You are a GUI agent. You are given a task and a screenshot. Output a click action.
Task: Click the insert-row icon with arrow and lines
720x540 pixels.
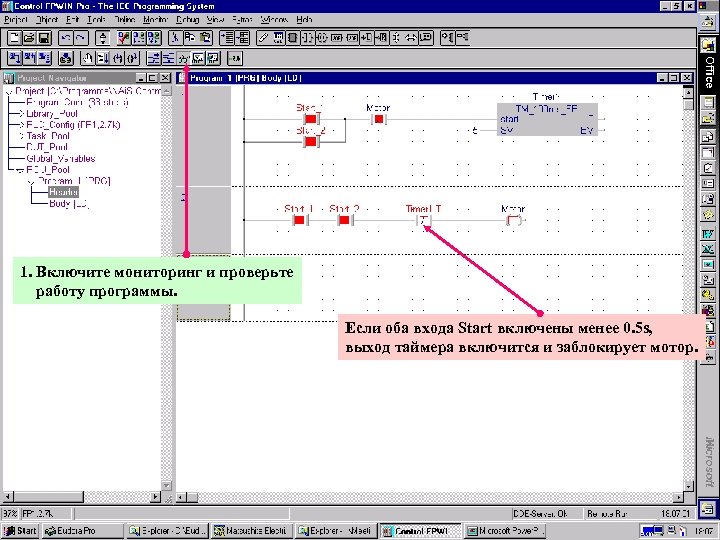pos(227,38)
